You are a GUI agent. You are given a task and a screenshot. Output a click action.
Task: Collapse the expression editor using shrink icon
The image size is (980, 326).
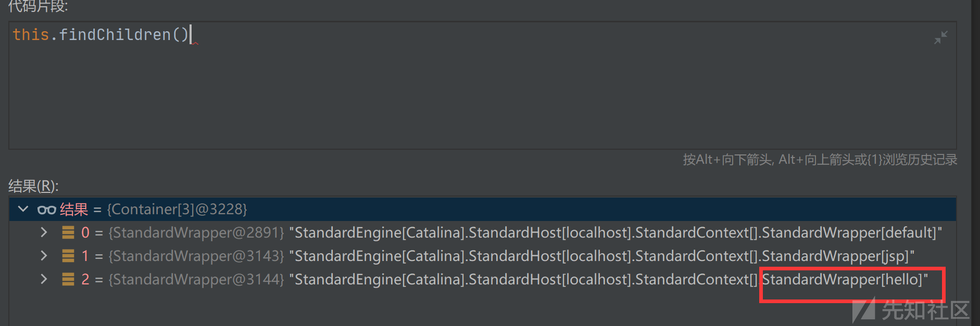pos(940,37)
